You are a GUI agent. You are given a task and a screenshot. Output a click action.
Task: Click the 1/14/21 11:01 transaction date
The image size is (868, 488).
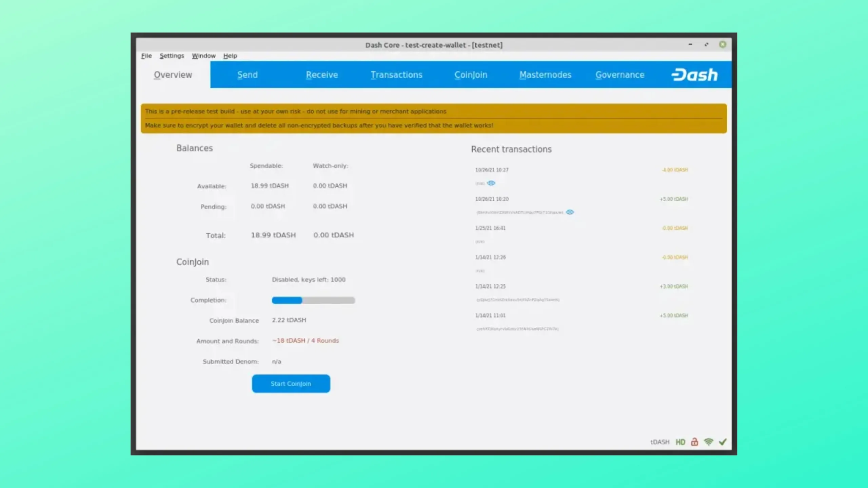point(490,316)
